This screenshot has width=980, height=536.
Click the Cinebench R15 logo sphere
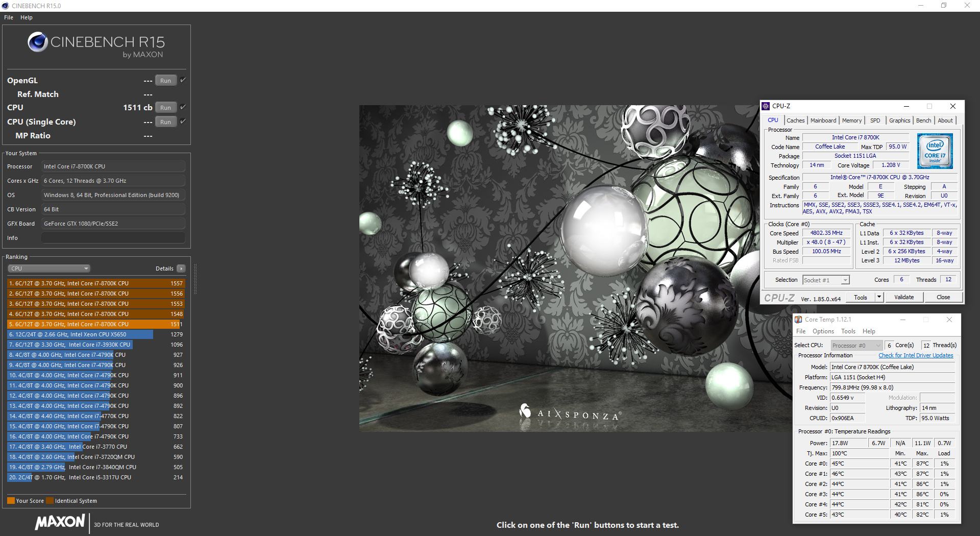click(38, 42)
